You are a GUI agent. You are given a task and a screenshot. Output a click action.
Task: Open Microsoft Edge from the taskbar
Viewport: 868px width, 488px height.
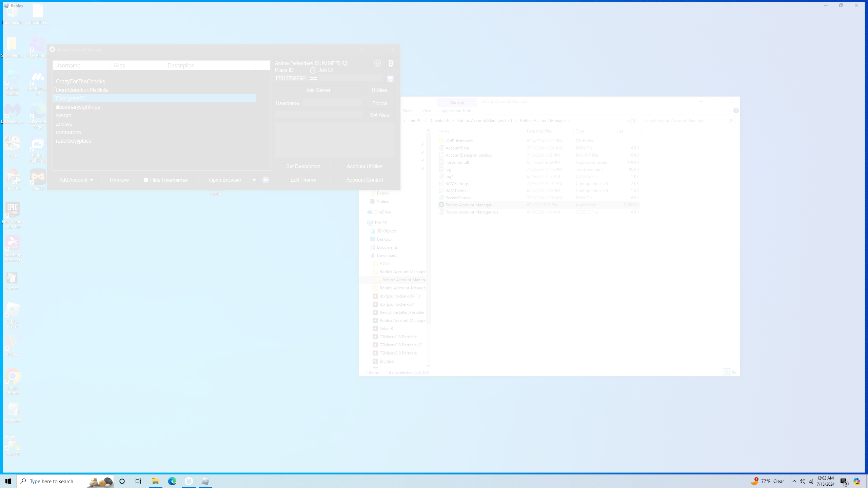(172, 481)
